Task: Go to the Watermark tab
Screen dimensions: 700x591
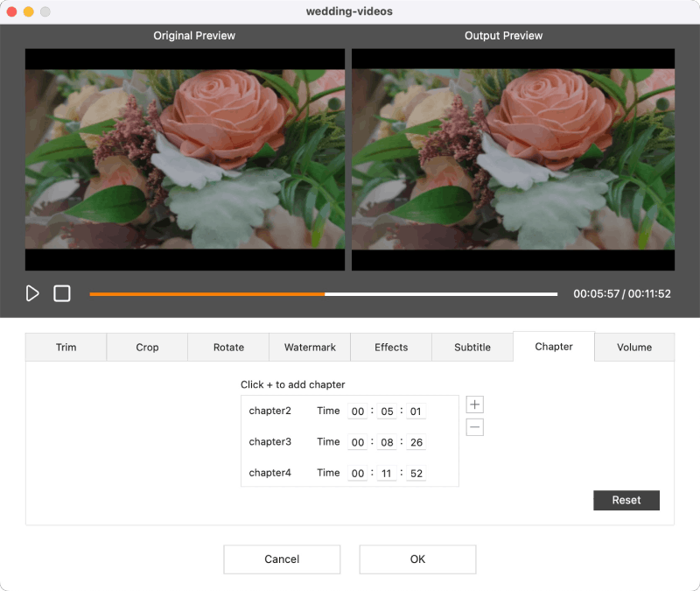Action: click(310, 347)
